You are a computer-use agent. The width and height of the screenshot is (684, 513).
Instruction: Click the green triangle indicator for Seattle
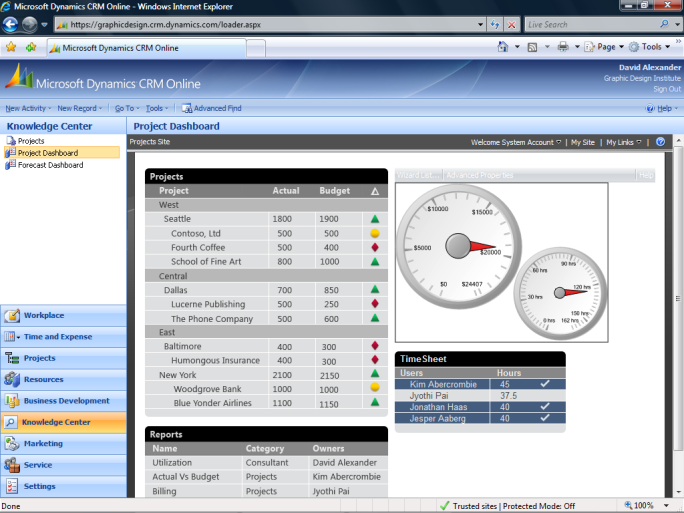[x=375, y=219]
